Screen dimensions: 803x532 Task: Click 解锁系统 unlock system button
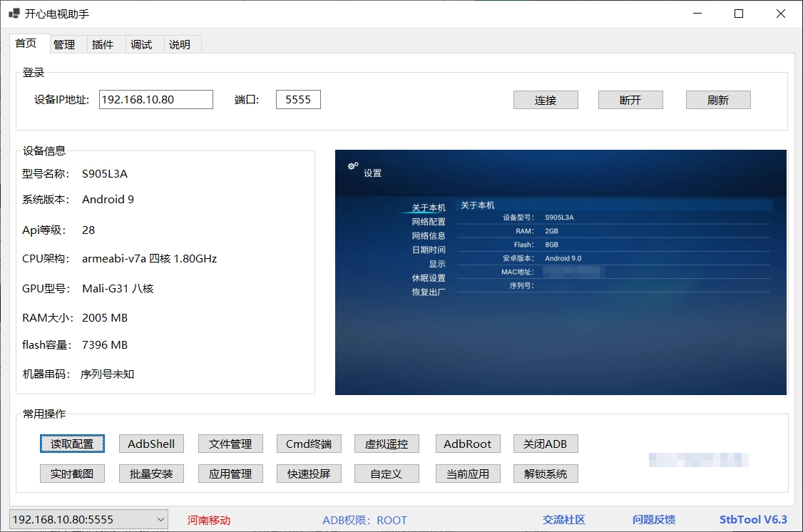546,474
